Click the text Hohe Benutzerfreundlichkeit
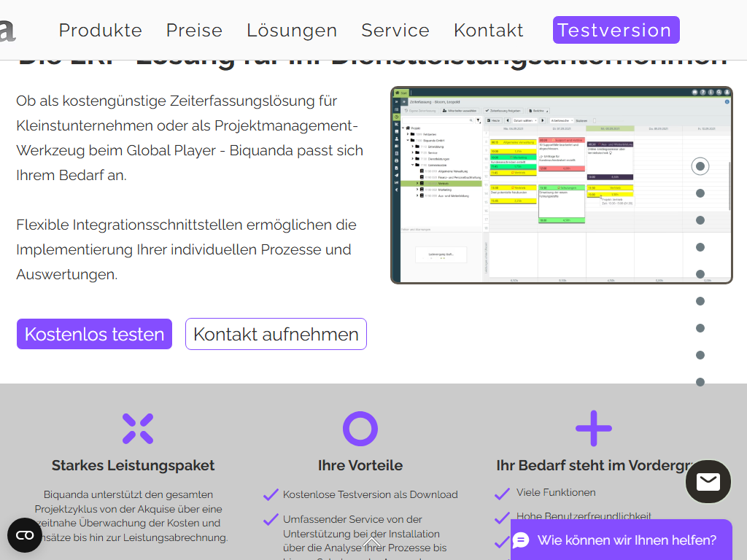This screenshot has width=747, height=560. click(x=584, y=516)
